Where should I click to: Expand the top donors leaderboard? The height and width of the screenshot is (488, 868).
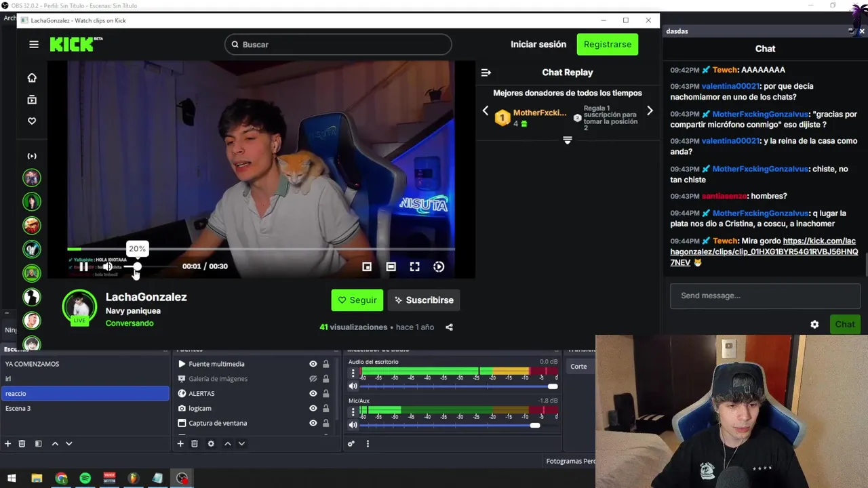[568, 140]
